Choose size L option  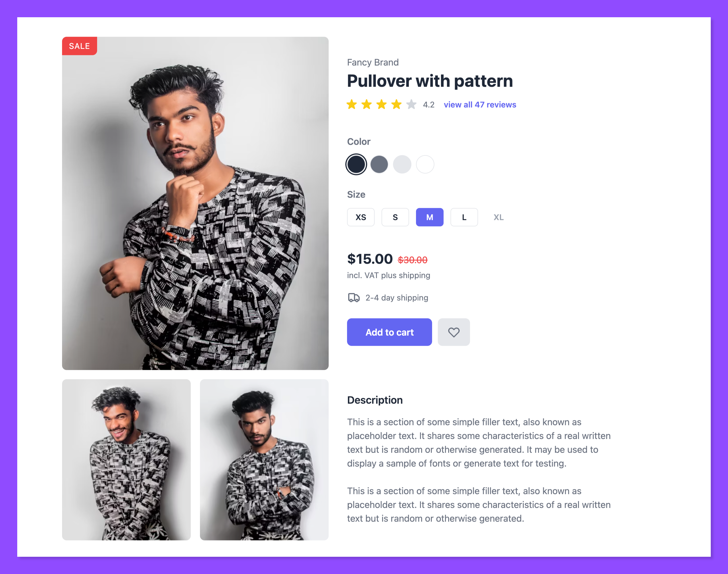pos(464,217)
